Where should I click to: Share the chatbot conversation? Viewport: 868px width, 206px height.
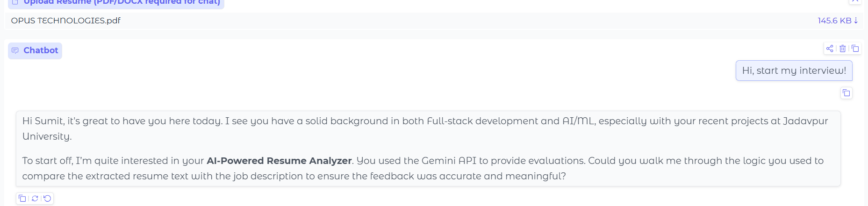830,49
